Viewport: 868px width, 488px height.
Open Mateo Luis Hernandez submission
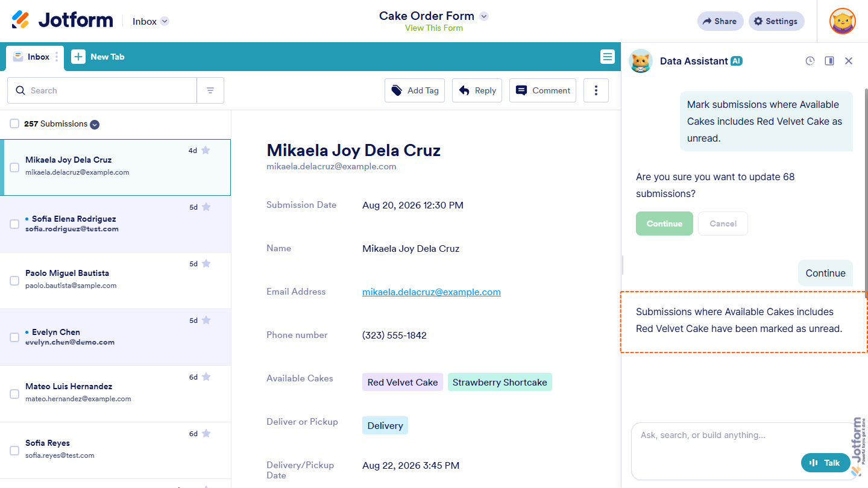pyautogui.click(x=115, y=394)
